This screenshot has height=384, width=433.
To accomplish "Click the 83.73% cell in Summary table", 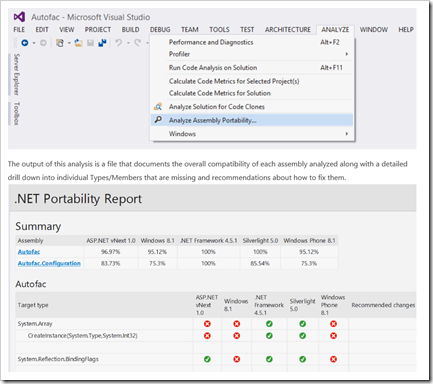I will pyautogui.click(x=111, y=263).
